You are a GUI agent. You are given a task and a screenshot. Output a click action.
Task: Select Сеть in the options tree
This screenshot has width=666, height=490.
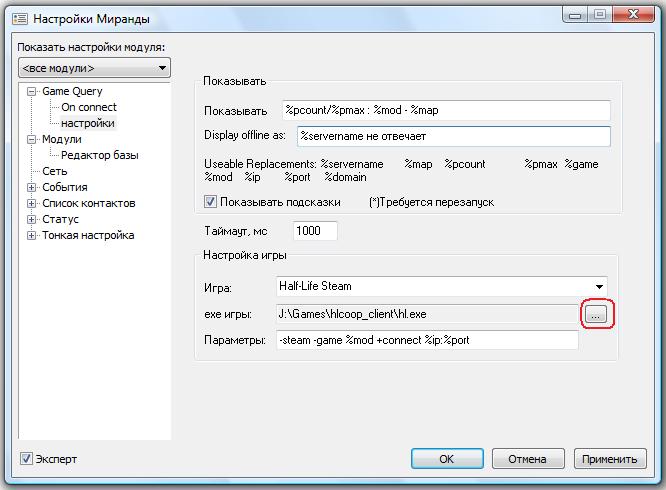(x=54, y=171)
